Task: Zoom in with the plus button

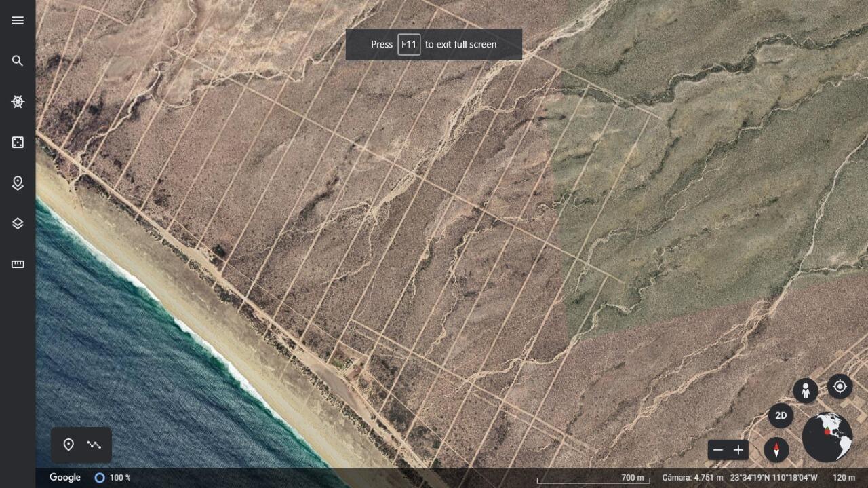Action: pos(738,449)
